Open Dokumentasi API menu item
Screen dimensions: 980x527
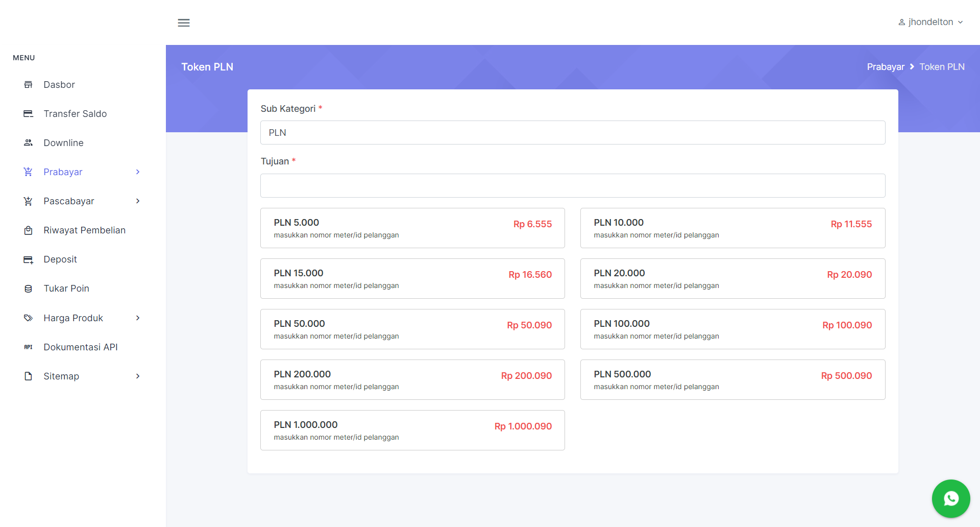tap(82, 347)
